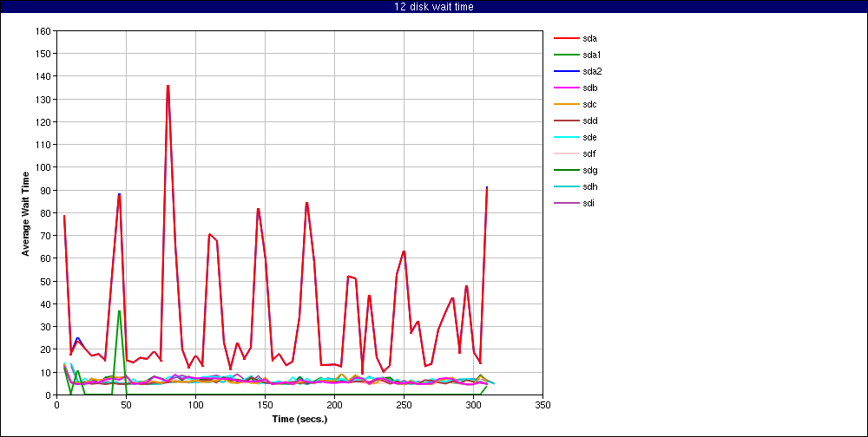Click the sda2 legend label
Screen dimensions: 868x437
[592, 71]
